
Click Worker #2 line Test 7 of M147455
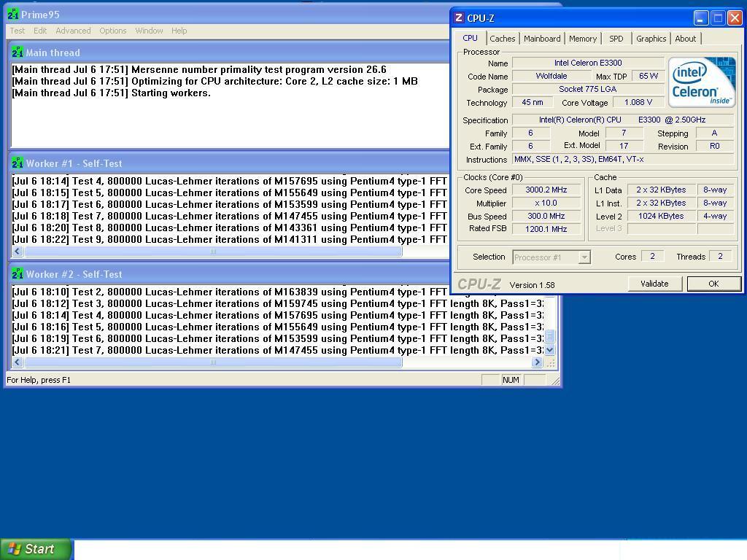tap(277, 351)
